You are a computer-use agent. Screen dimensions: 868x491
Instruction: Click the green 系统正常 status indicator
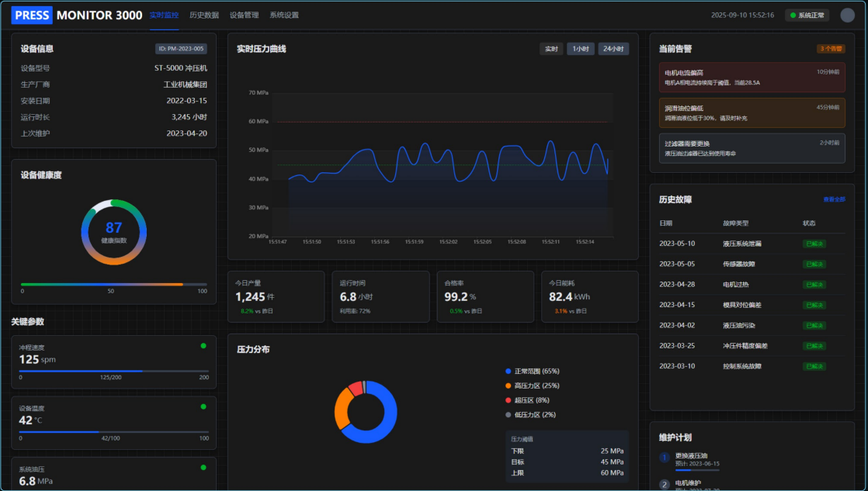coord(807,15)
